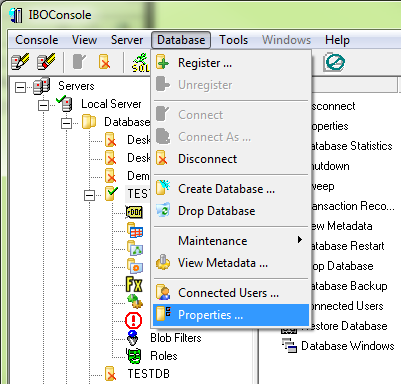This screenshot has width=401, height=384.
Task: Open the Tools menu
Action: [233, 40]
